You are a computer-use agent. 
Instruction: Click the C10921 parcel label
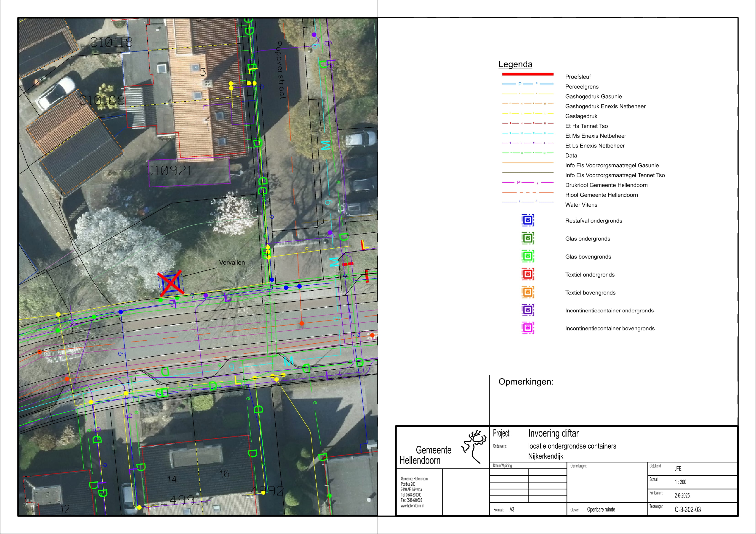[x=169, y=171]
